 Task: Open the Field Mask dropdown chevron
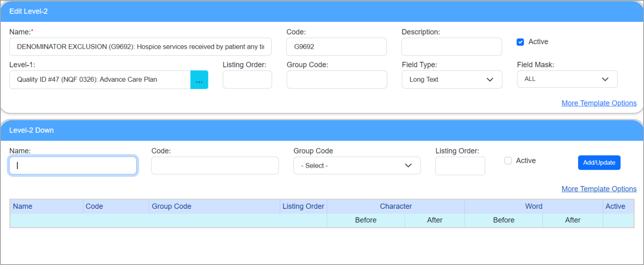(605, 79)
